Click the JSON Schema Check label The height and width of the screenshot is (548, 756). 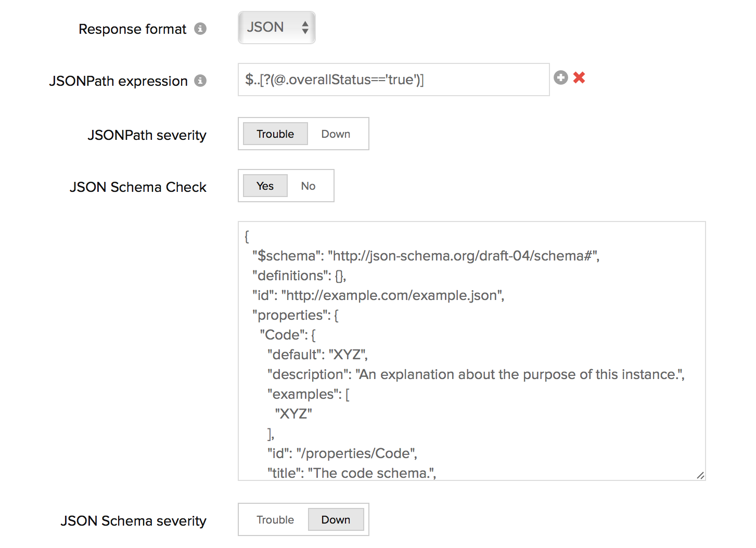[138, 187]
